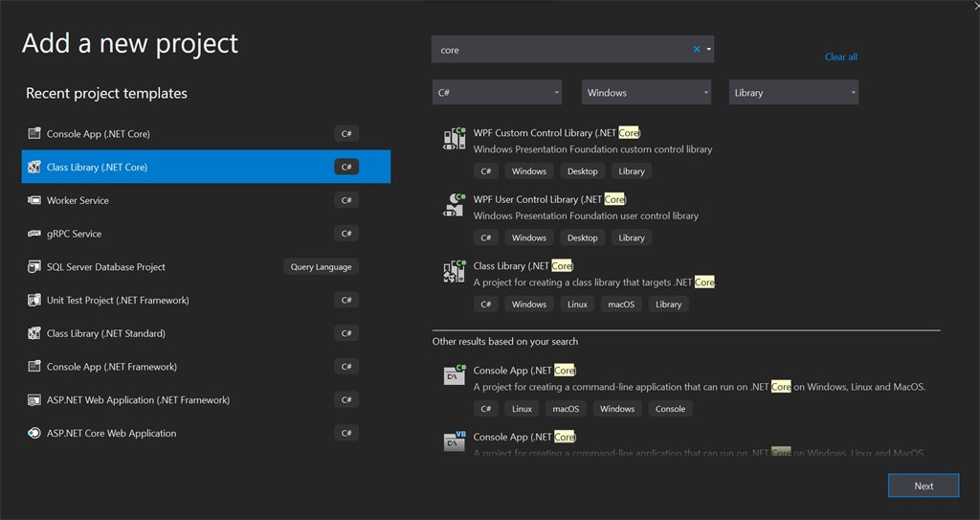Viewport: 980px width, 520px height.
Task: Click the Class Library (.NET Core) recent template icon
Action: click(34, 167)
